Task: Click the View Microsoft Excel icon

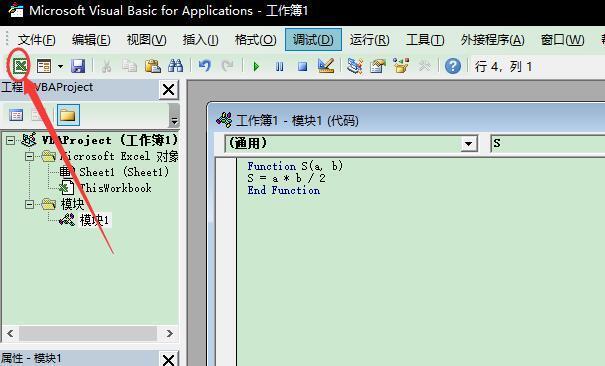Action: coord(20,66)
